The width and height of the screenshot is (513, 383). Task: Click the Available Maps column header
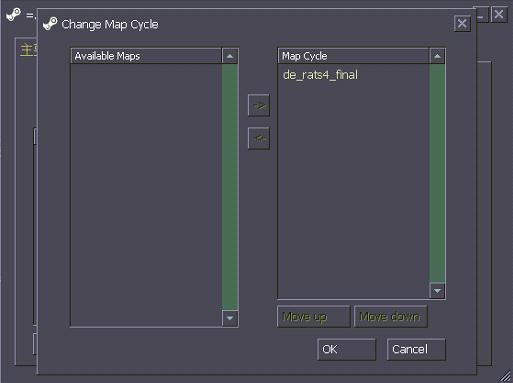(146, 56)
